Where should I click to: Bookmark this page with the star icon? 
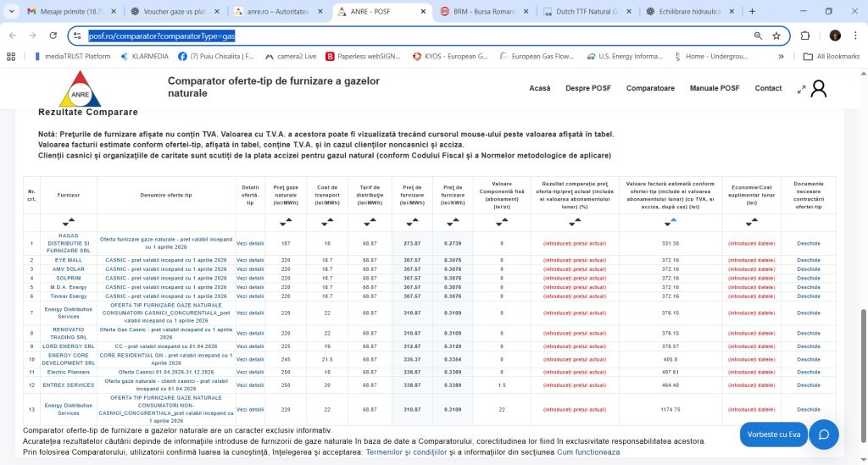[776, 36]
